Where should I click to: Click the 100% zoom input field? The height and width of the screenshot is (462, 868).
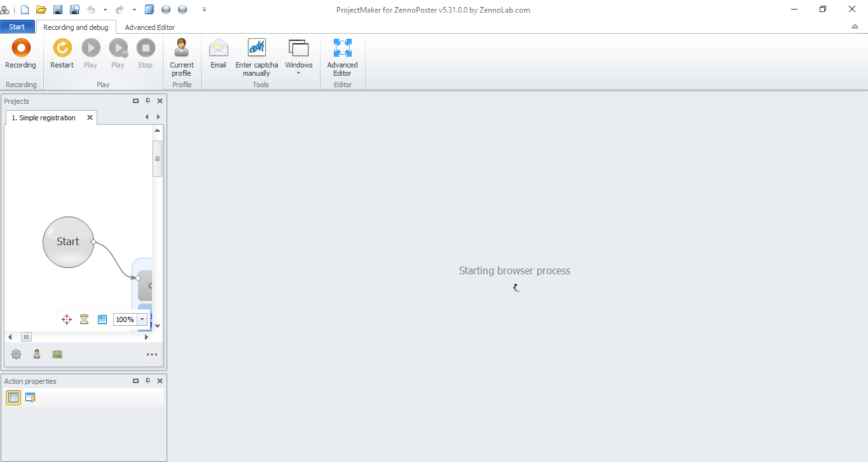tap(125, 319)
